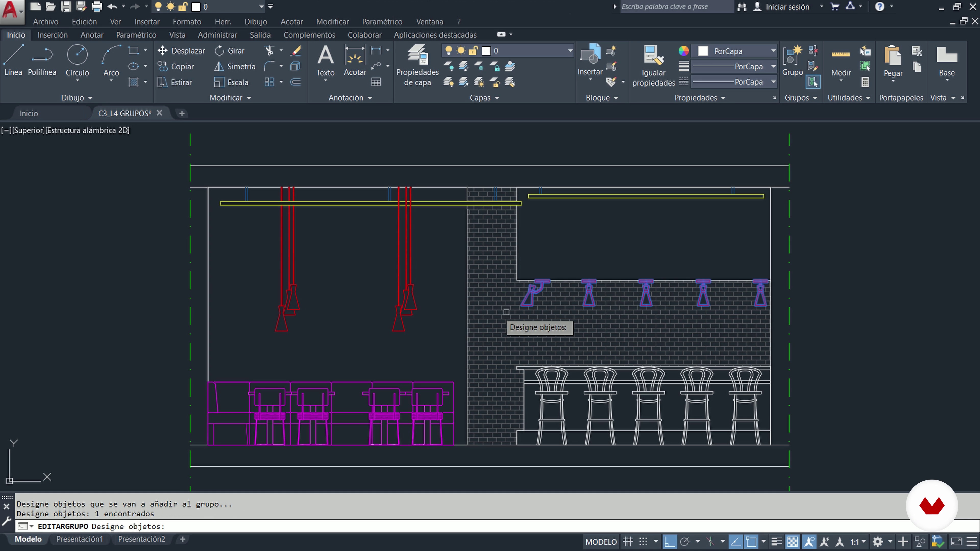
Task: Expand the Anotación panel
Action: pos(350,98)
